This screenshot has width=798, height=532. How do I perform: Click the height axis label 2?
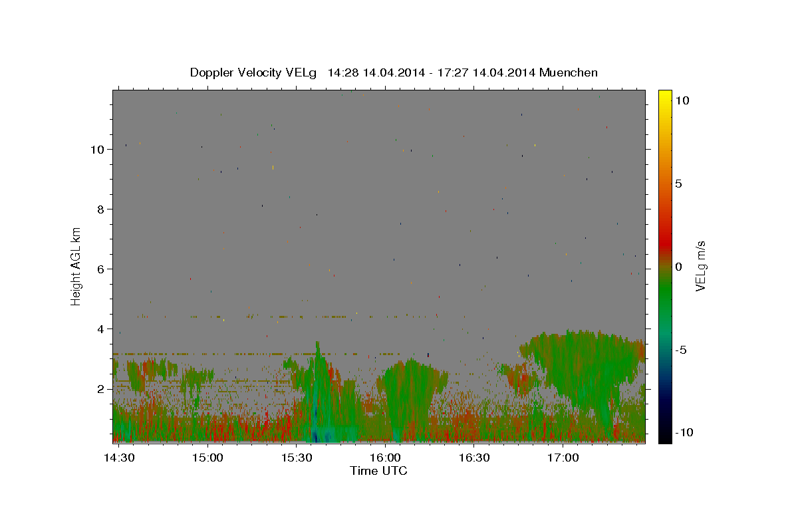[101, 389]
